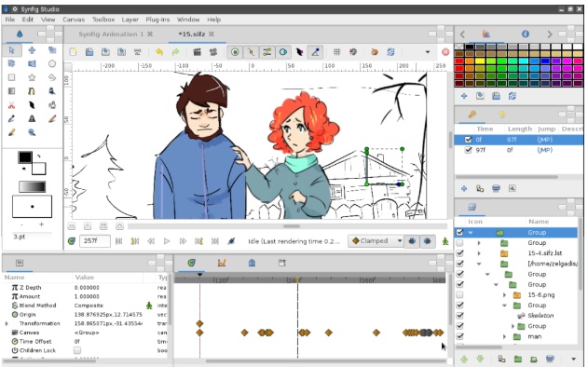Select the Polygon tool

point(52,77)
